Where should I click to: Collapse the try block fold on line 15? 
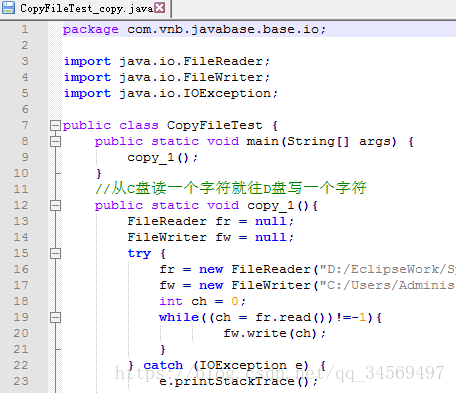tap(55, 254)
